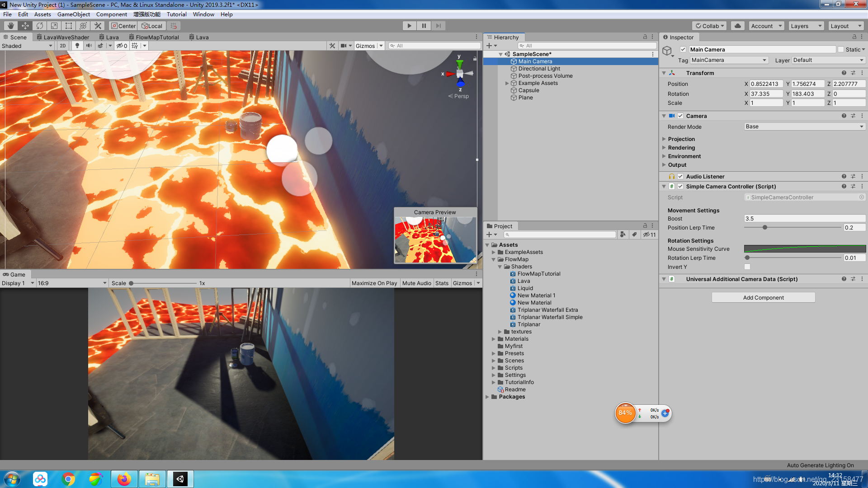Viewport: 868px width, 488px height.
Task: Open Scene view component tools icon
Action: coord(332,46)
